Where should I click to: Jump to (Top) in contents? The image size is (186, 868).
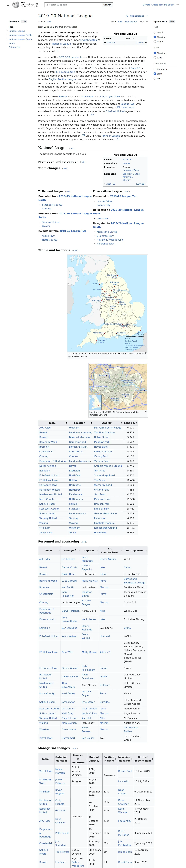click(11, 27)
